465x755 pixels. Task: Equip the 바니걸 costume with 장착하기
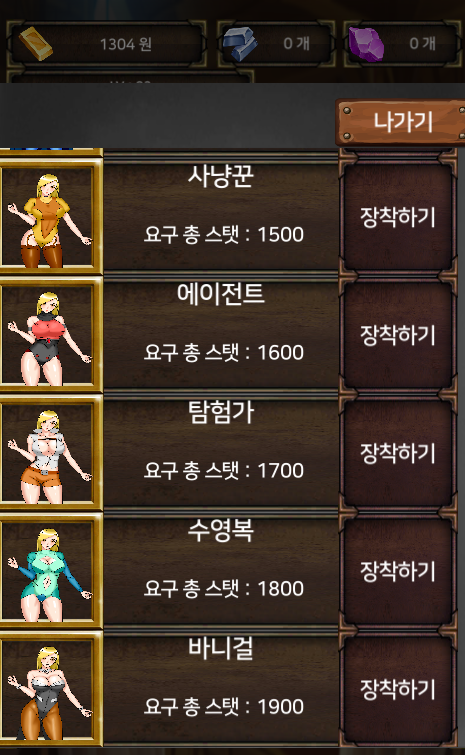point(398,689)
